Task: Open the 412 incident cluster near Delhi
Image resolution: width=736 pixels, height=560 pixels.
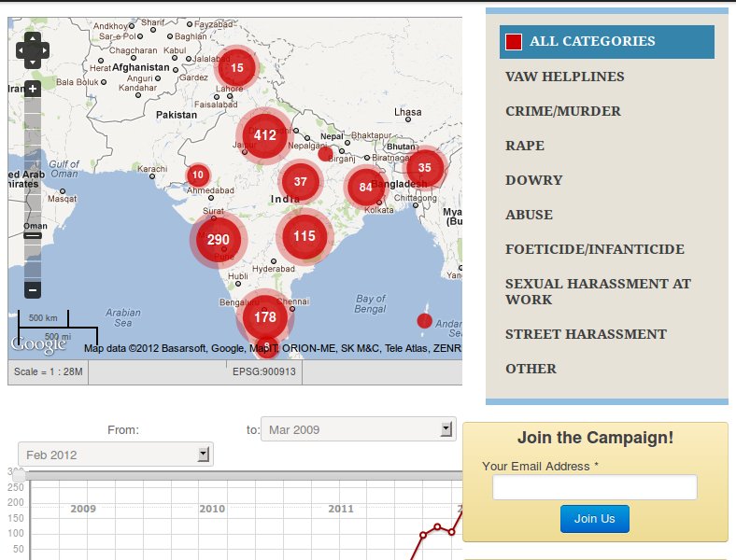Action: pyautogui.click(x=264, y=135)
